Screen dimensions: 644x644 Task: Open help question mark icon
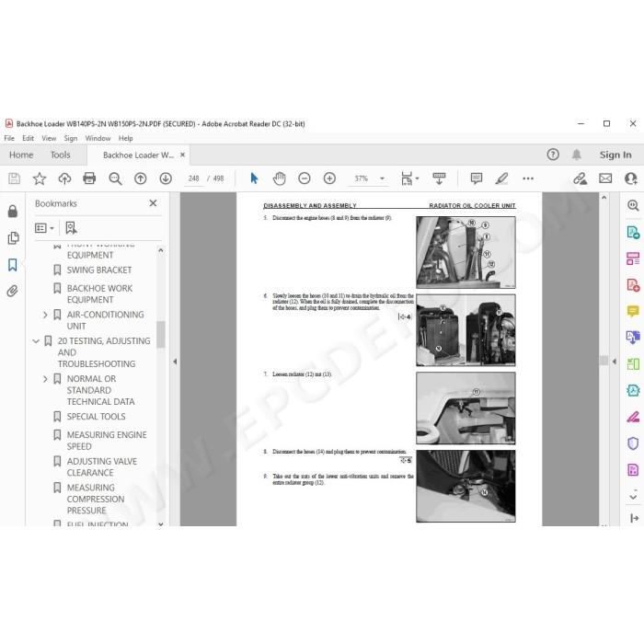pos(553,155)
